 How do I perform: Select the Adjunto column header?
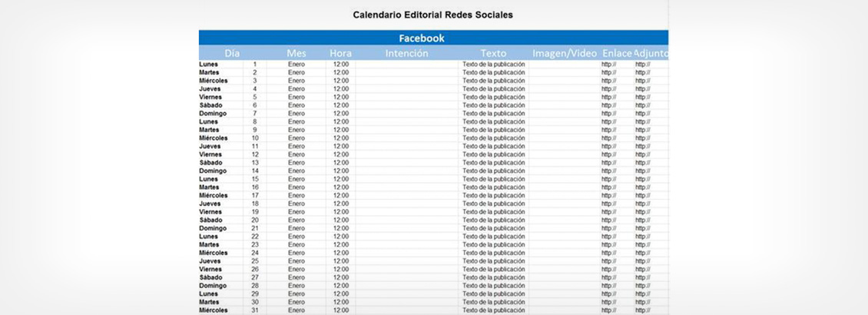point(651,53)
